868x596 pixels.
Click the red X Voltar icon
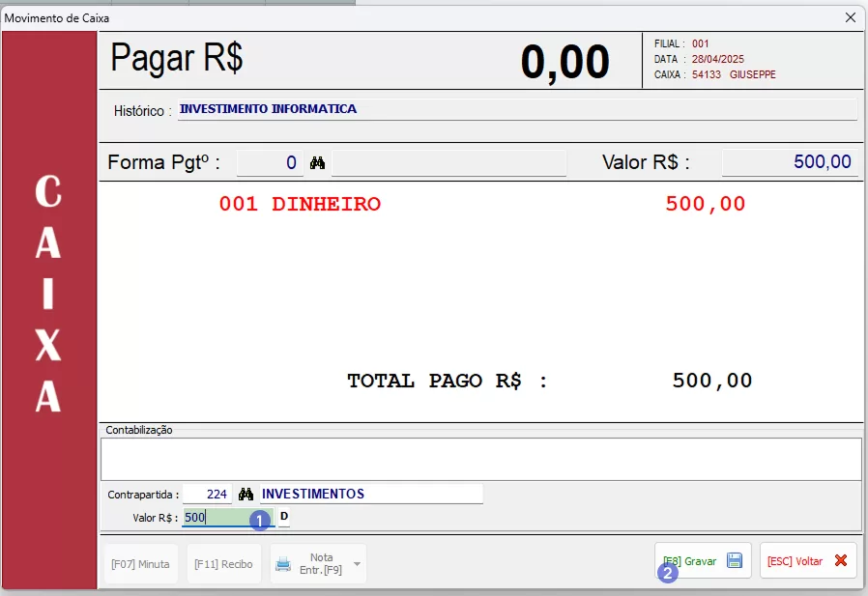pos(840,560)
